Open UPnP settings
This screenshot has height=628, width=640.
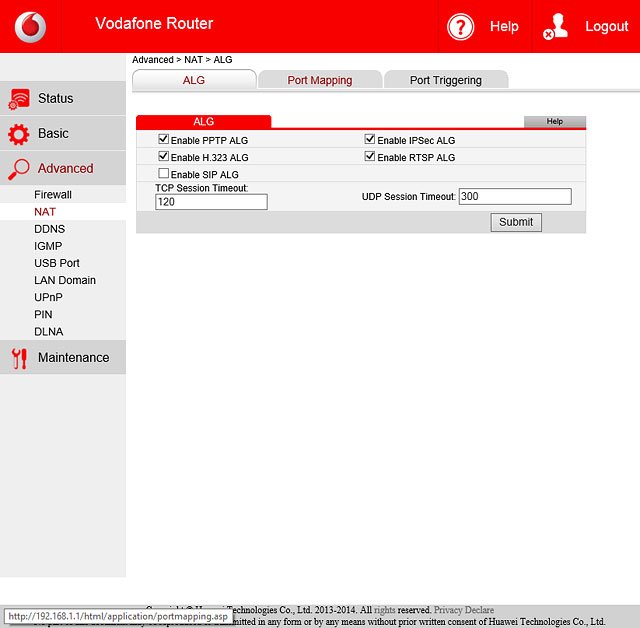coord(48,297)
